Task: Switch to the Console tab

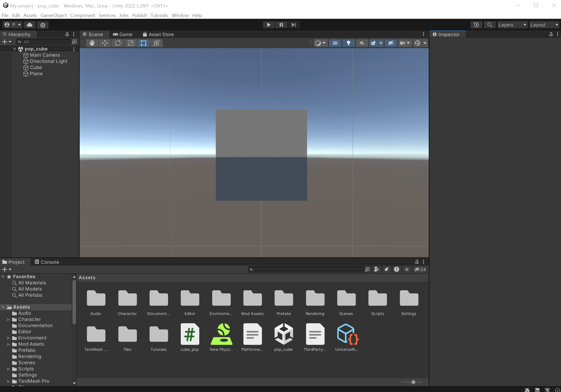Action: (47, 262)
